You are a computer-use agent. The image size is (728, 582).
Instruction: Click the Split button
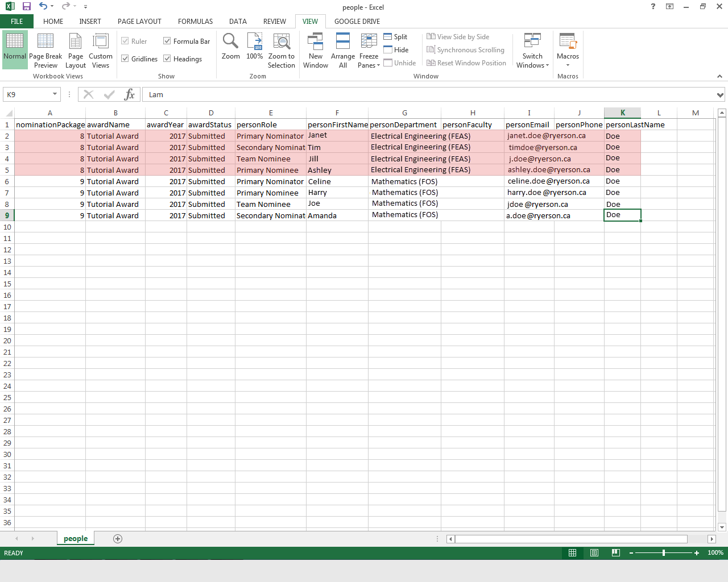396,37
